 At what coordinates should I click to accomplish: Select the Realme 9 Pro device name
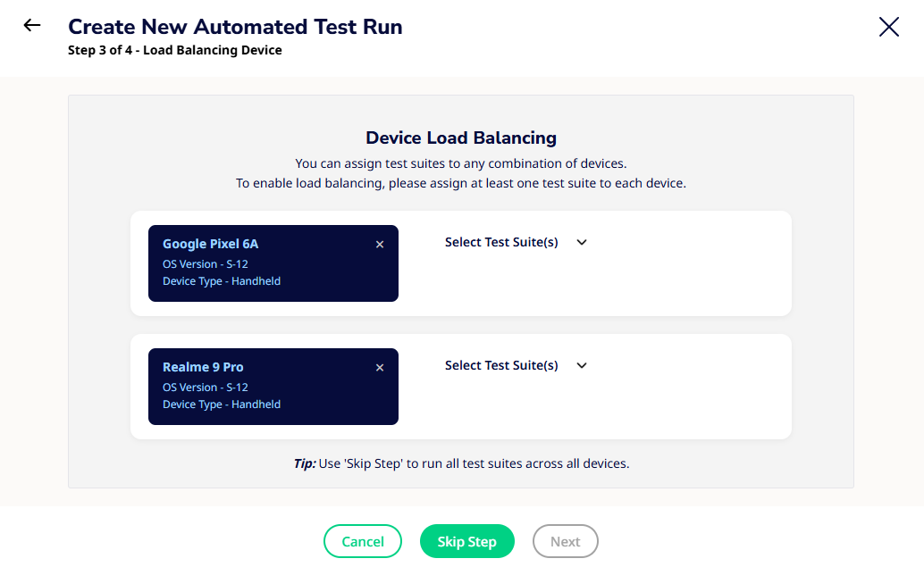pyautogui.click(x=203, y=367)
